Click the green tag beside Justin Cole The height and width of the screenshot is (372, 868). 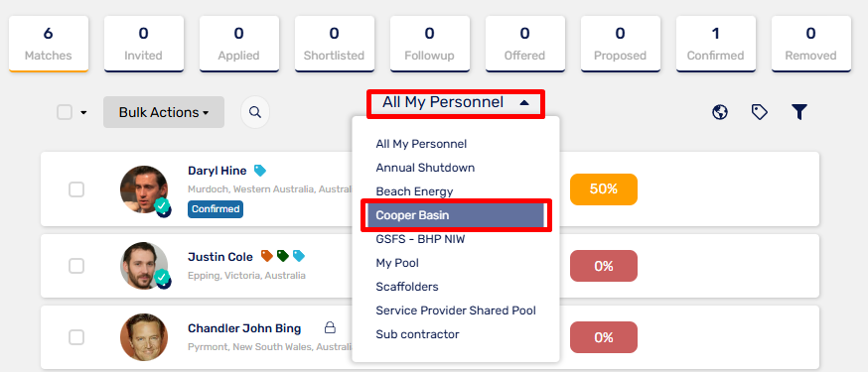click(x=283, y=256)
